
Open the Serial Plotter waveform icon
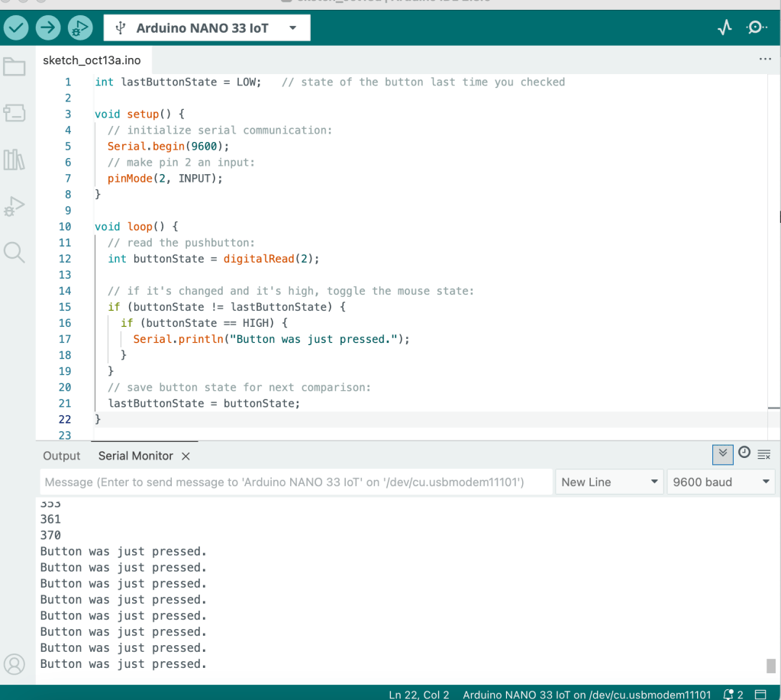(725, 28)
